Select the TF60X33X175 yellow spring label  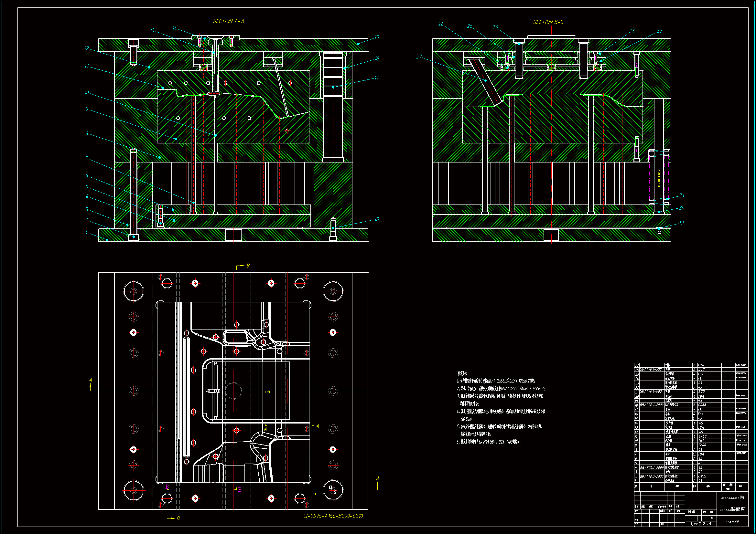[659, 178]
